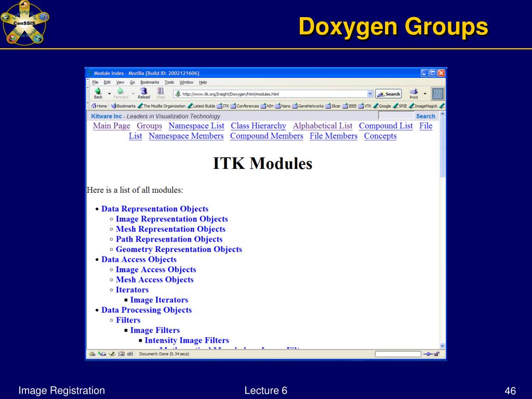
Task: Click the Composer icon in status bar
Action: tap(112, 354)
